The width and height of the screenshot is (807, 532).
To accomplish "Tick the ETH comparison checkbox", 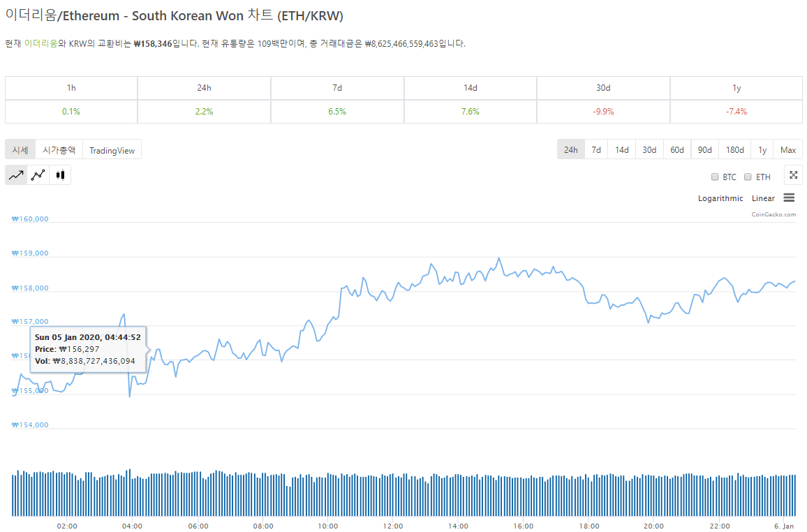I will click(x=748, y=177).
